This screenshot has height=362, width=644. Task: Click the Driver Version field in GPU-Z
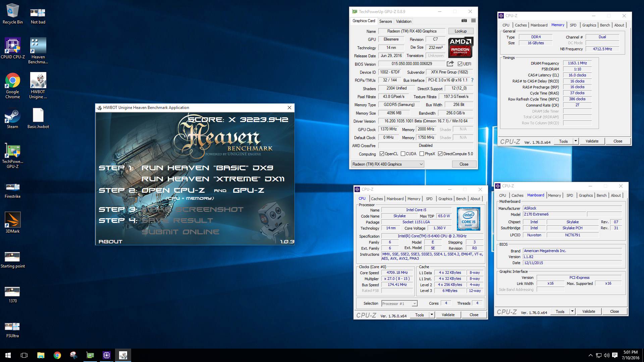click(x=426, y=121)
